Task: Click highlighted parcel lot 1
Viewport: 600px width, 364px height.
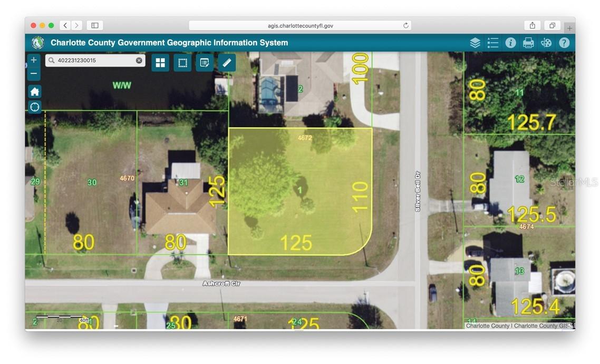Action: (300, 190)
